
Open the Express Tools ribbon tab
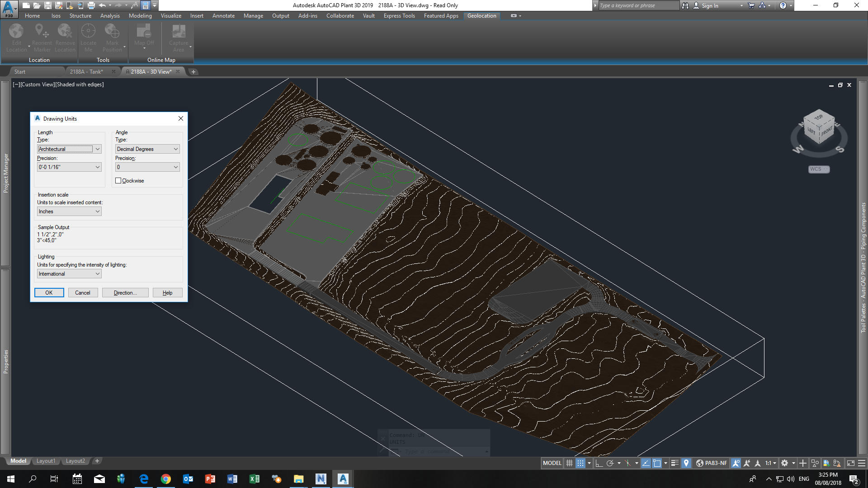coord(399,16)
